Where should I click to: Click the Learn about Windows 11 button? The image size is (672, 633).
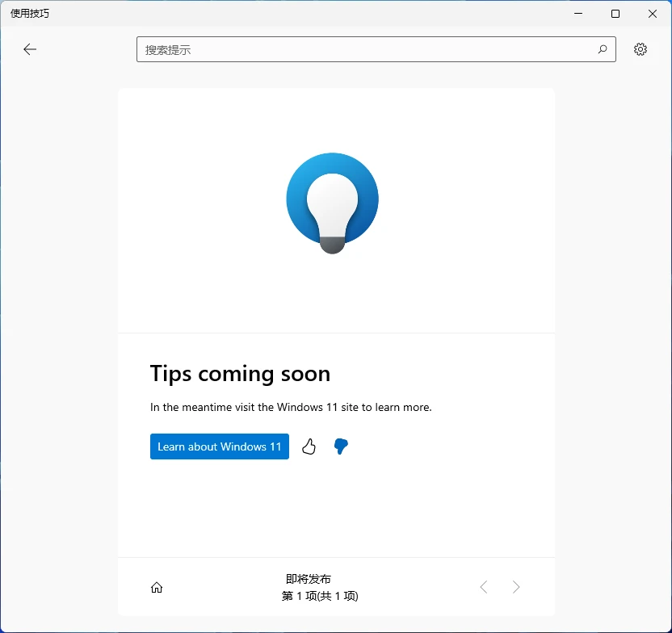click(220, 446)
